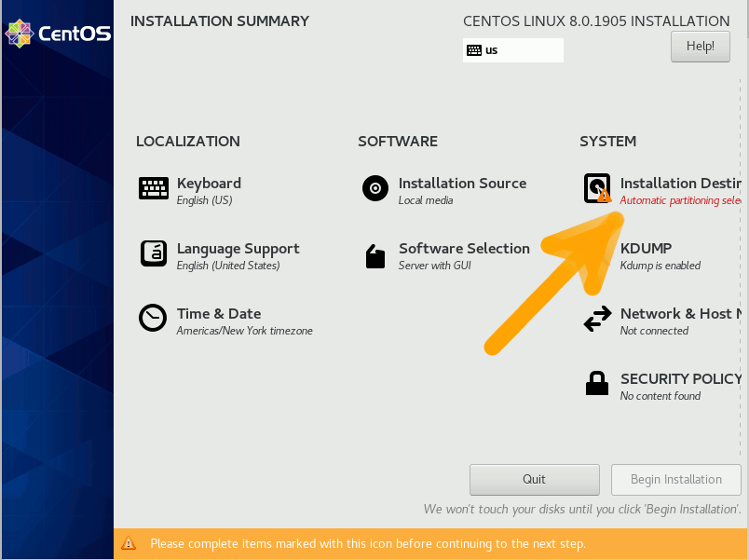Open the Language Support title
Image resolution: width=749 pixels, height=560 pixels.
click(238, 249)
